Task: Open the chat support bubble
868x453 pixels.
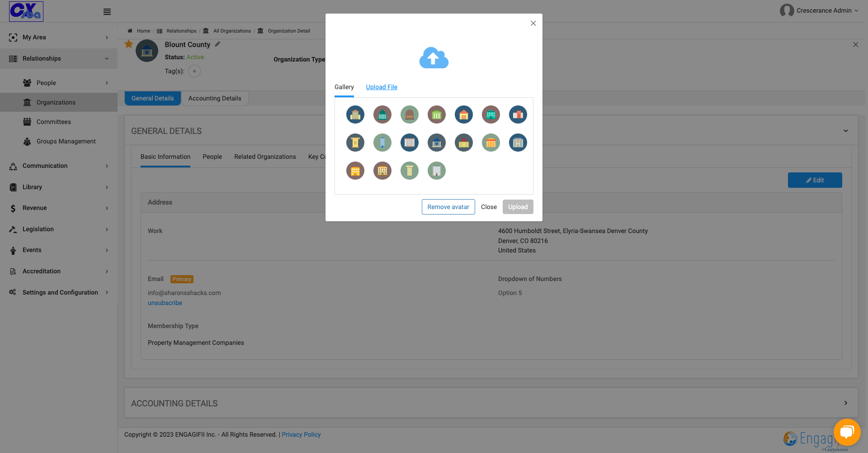Action: click(847, 432)
